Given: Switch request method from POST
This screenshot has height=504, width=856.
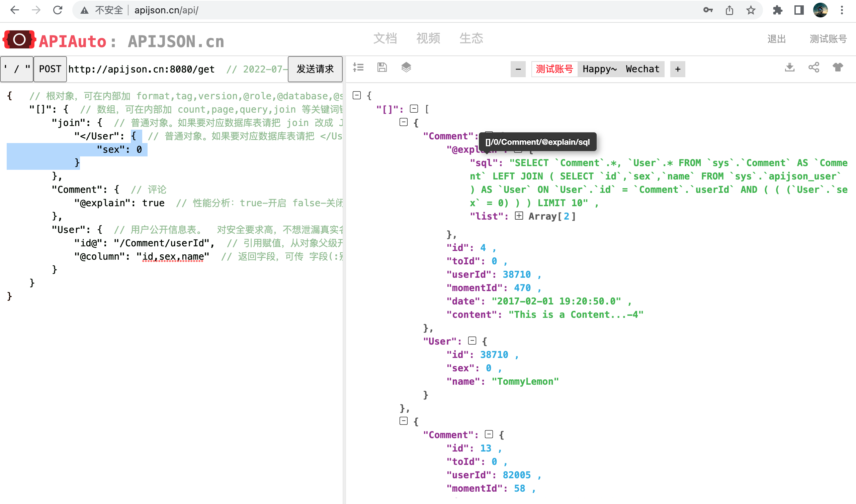Looking at the screenshot, I should pos(50,69).
